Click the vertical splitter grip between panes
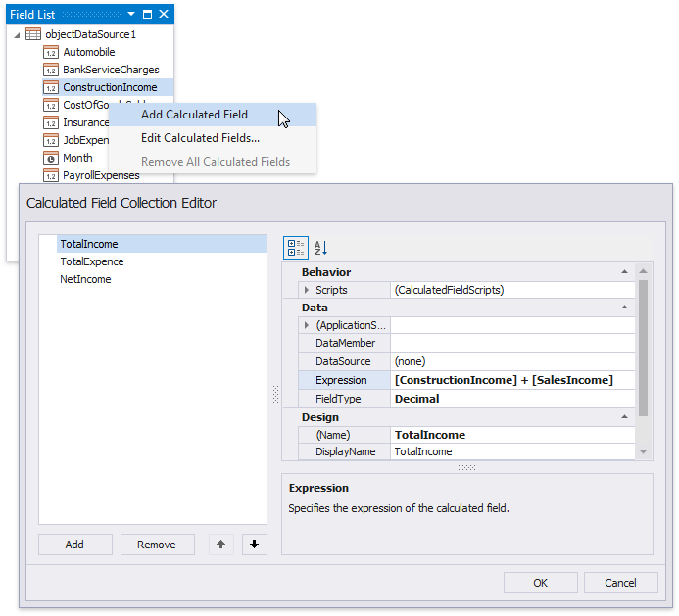The width and height of the screenshot is (679, 616). 275,394
